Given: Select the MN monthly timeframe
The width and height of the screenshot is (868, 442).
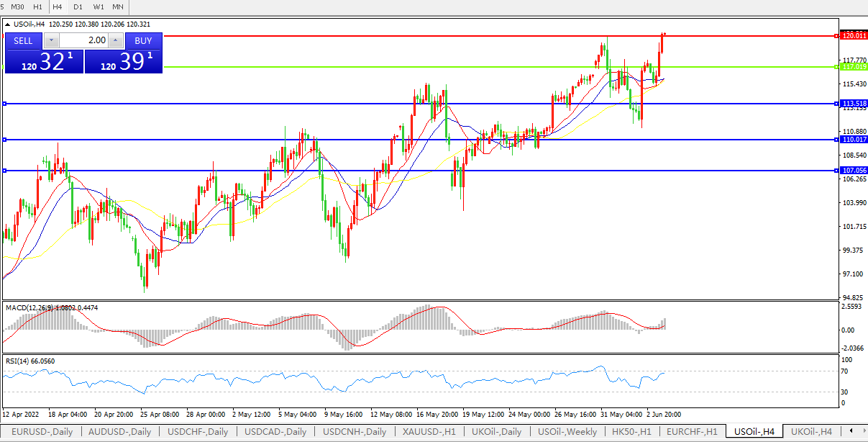Looking at the screenshot, I should point(117,6).
